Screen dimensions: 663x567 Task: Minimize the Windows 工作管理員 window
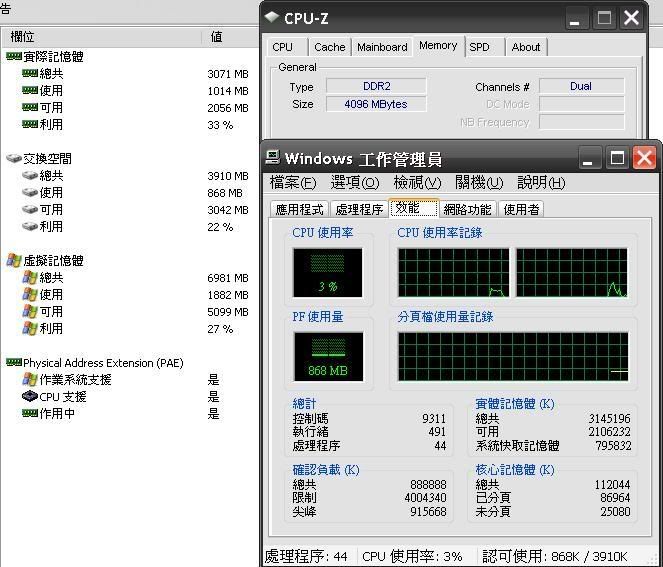(x=588, y=159)
